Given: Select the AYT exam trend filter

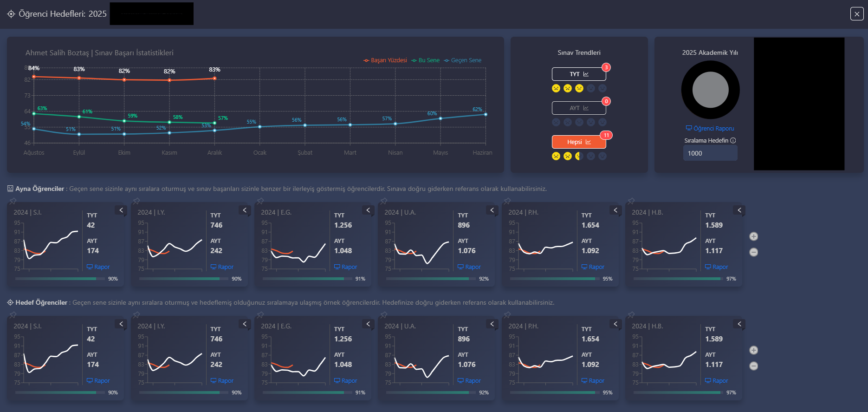Looking at the screenshot, I should (579, 108).
